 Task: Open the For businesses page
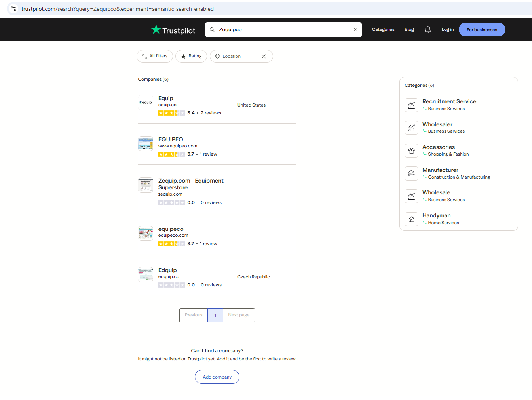(482, 30)
